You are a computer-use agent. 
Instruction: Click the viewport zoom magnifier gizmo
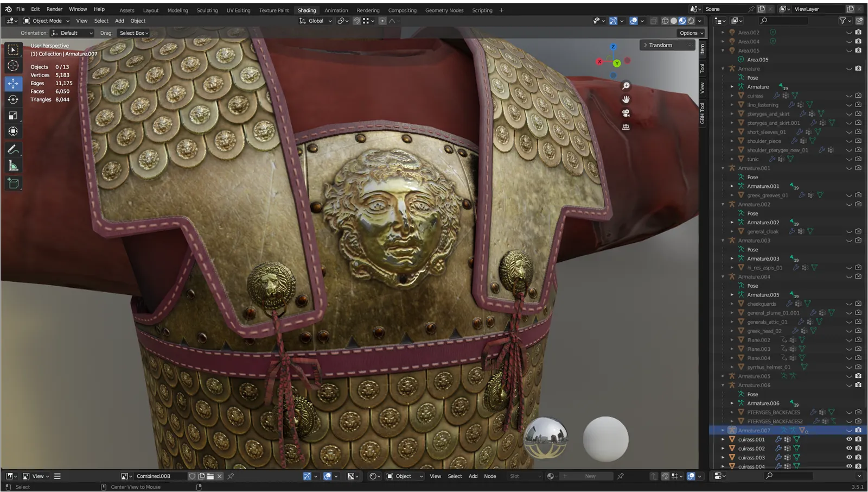[x=626, y=86]
